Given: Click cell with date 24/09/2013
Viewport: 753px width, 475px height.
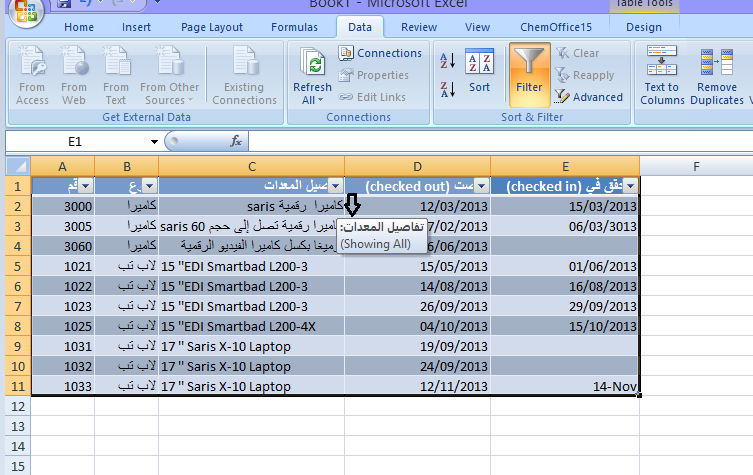Looking at the screenshot, I should point(417,366).
